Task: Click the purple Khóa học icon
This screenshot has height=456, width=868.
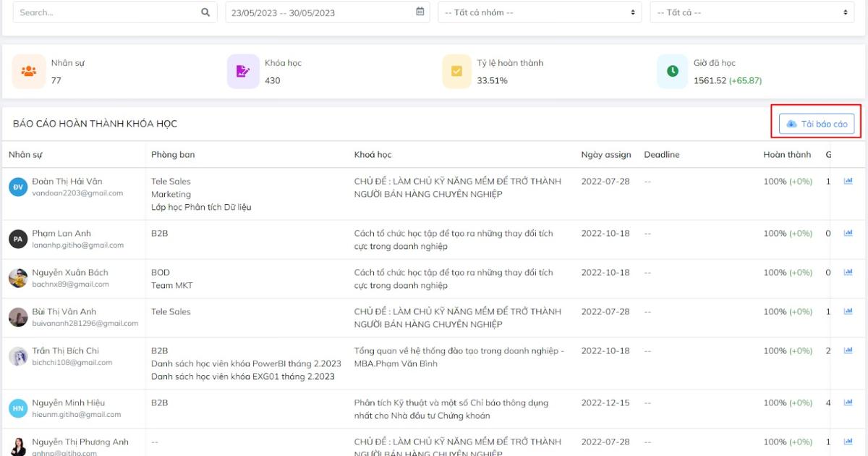Action: point(243,71)
